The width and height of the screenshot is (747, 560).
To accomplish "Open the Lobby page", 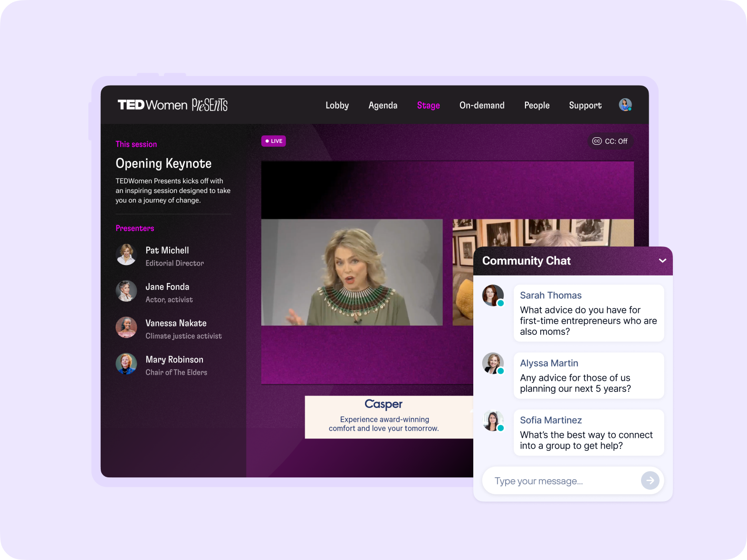I will pos(337,105).
